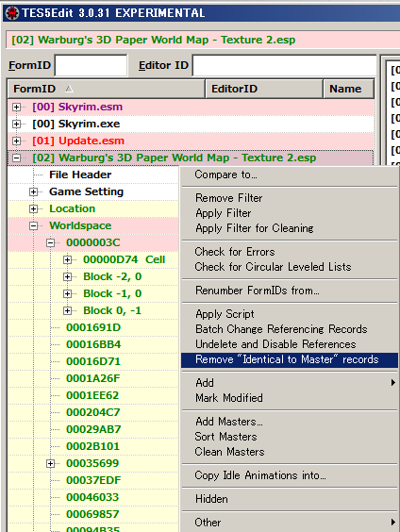The height and width of the screenshot is (532, 400).
Task: Select record 0001691D
Action: click(93, 327)
